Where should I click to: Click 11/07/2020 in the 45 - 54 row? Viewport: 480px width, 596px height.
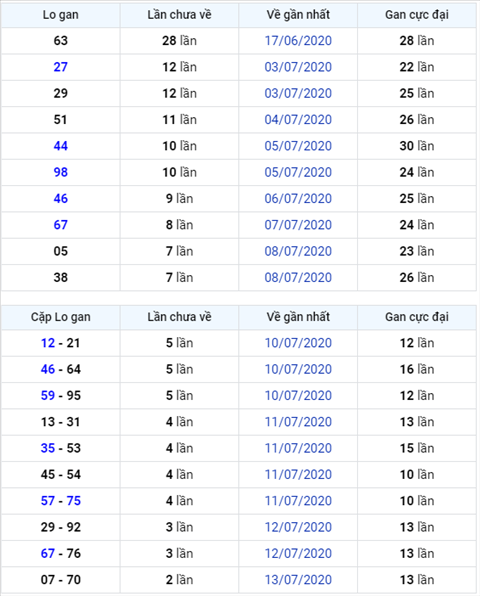[298, 475]
